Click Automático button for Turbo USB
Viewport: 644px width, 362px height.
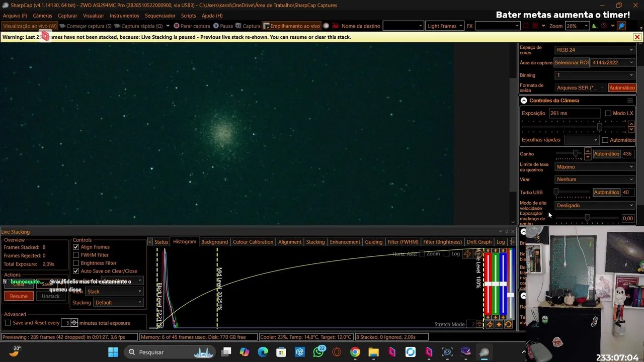[x=606, y=193]
